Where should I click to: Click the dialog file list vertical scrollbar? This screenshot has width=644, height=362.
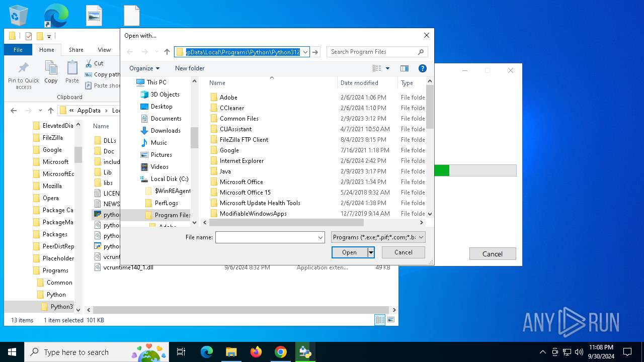click(430, 107)
